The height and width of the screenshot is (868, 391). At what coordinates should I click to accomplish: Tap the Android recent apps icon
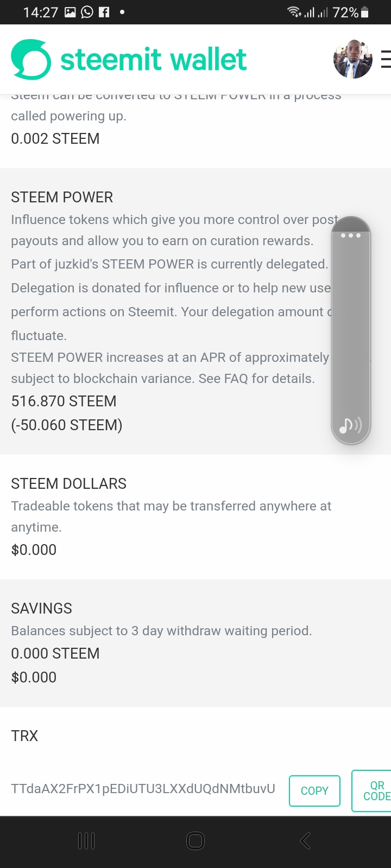86,841
